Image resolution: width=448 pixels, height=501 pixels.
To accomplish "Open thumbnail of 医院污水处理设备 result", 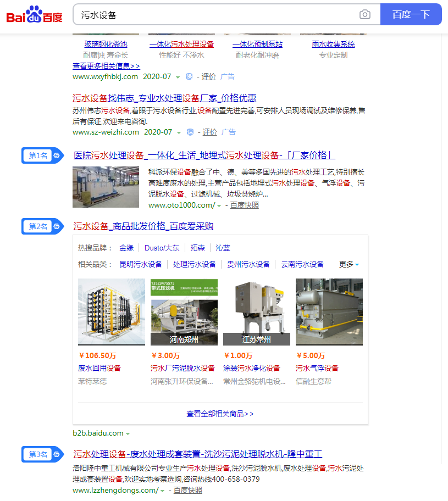I will click(106, 187).
